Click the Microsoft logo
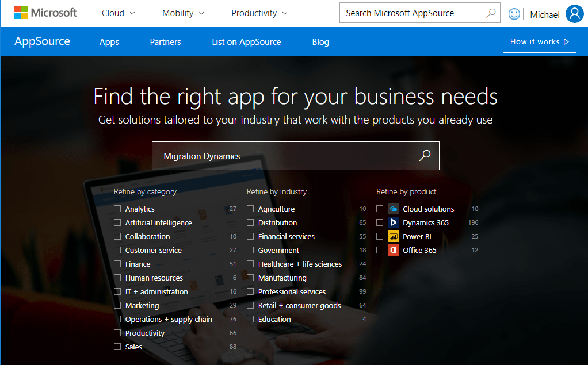 pyautogui.click(x=45, y=13)
